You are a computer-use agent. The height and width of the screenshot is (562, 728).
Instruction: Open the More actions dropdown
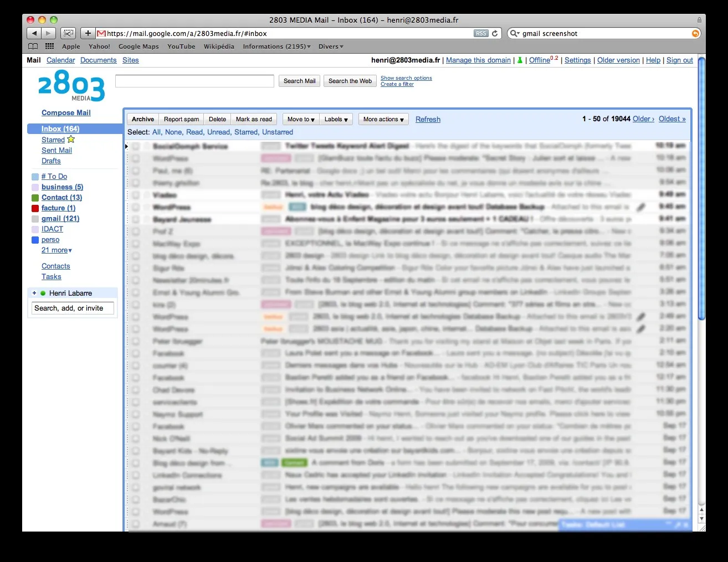pos(383,119)
